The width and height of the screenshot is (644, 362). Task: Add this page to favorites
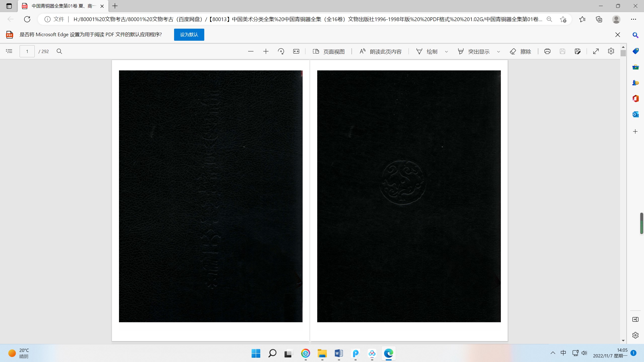563,19
